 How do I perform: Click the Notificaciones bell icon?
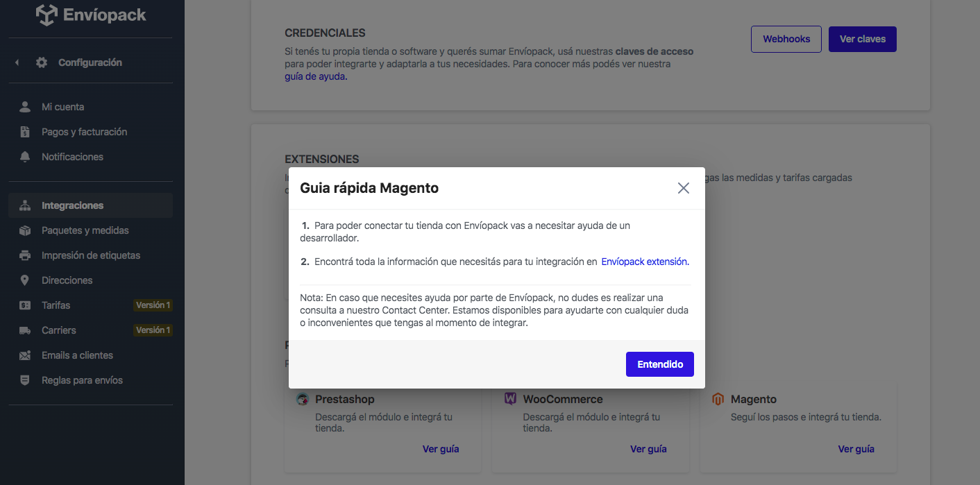click(x=25, y=157)
